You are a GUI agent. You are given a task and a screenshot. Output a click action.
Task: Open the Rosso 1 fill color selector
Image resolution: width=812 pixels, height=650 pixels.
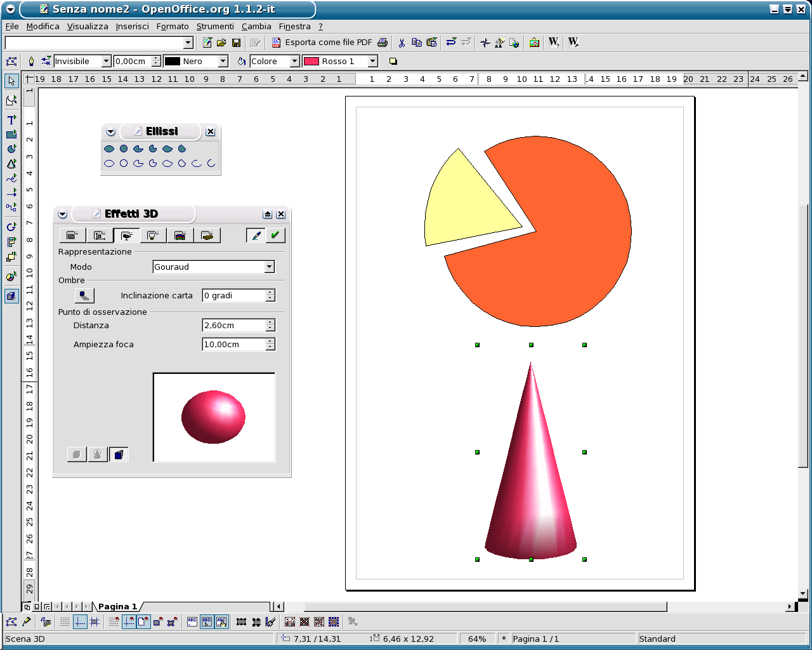(x=373, y=62)
